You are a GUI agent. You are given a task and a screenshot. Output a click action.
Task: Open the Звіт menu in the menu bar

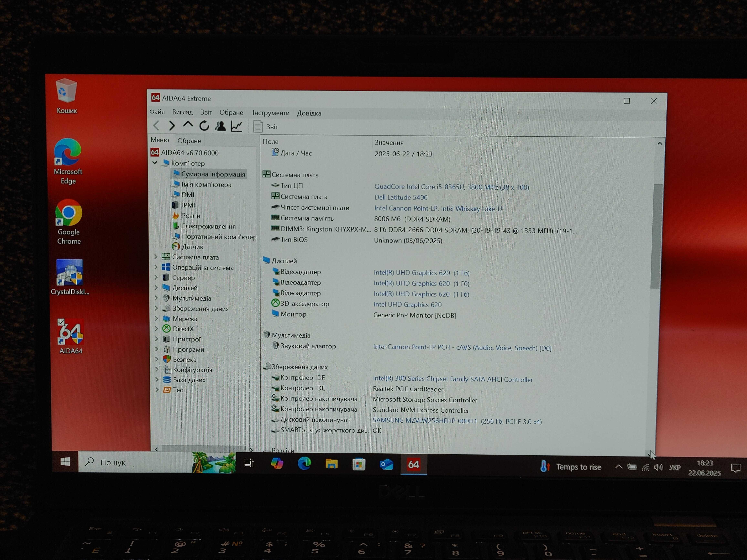coord(206,112)
